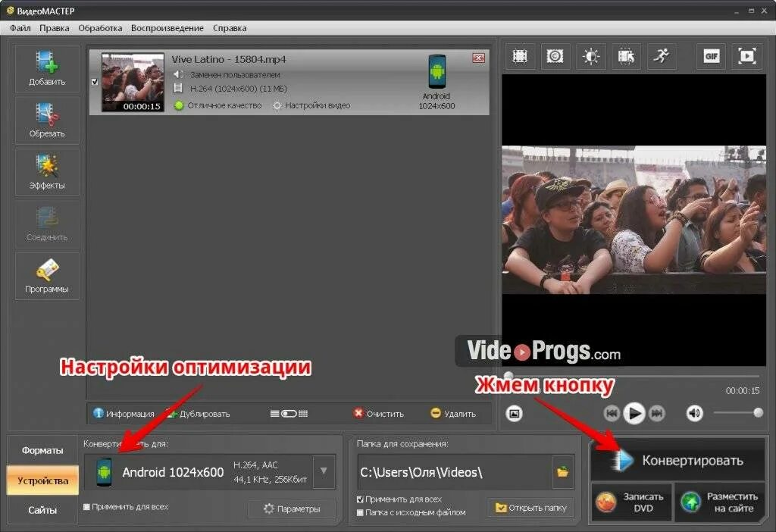Click the Удалить button
This screenshot has width=776, height=532.
[x=453, y=414]
